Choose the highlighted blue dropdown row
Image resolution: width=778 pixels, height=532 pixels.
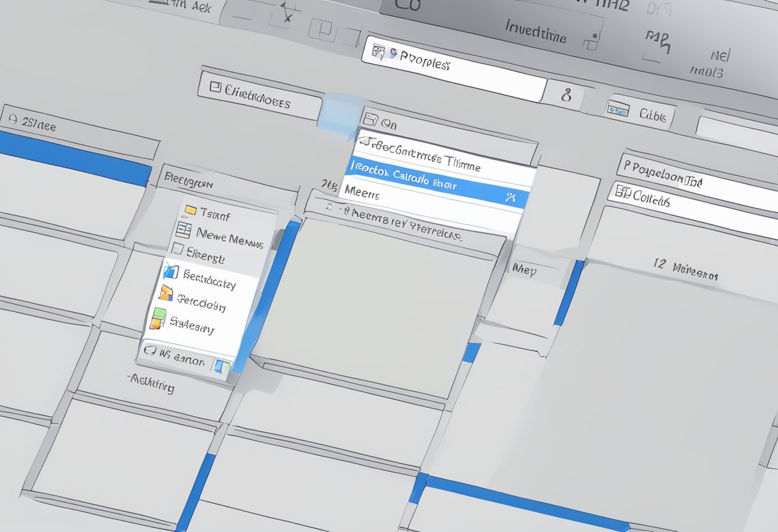coord(437,183)
